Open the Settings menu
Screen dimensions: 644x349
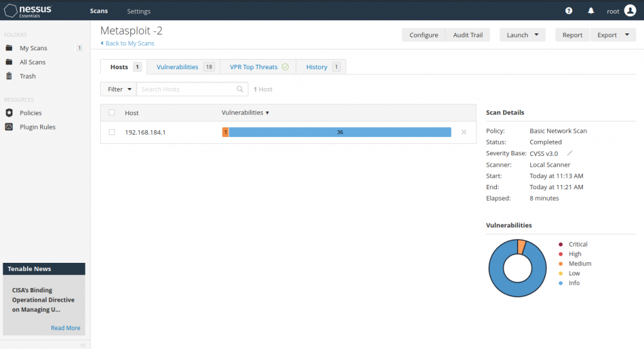(139, 11)
